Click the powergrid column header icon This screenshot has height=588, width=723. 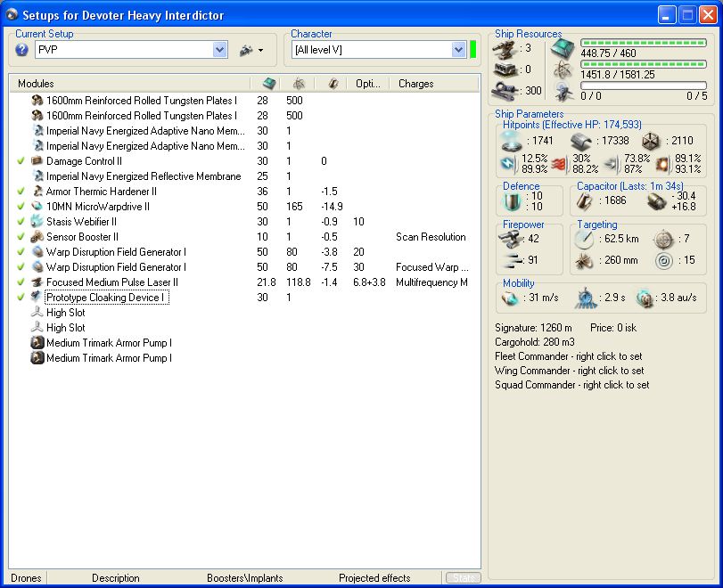point(299,83)
